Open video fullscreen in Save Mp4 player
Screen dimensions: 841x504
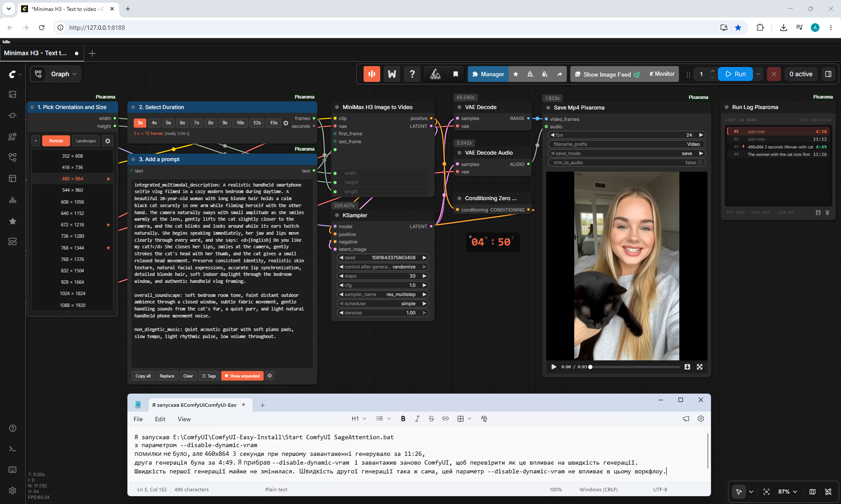click(x=700, y=367)
